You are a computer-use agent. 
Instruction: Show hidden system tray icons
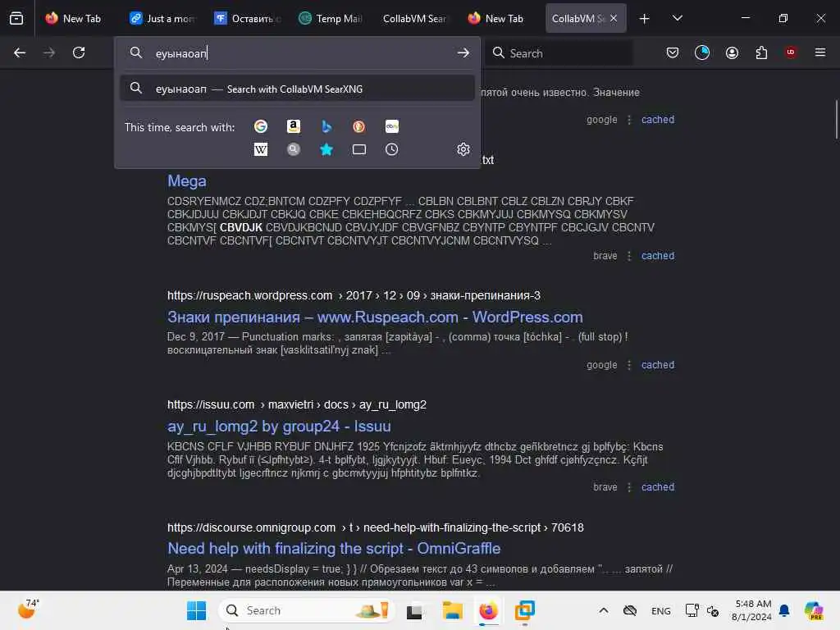(x=603, y=610)
